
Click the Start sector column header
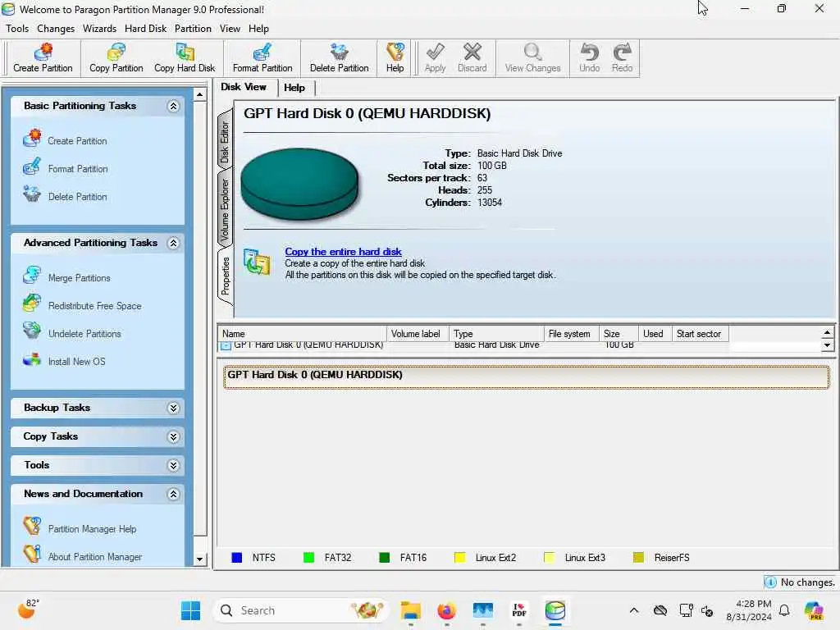(x=701, y=334)
